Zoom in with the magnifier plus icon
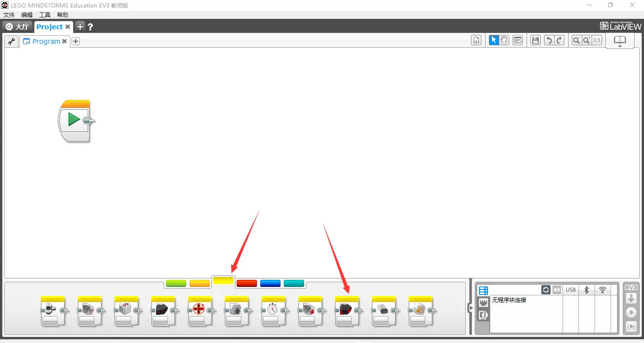Image resolution: width=644 pixels, height=343 pixels. [x=586, y=41]
